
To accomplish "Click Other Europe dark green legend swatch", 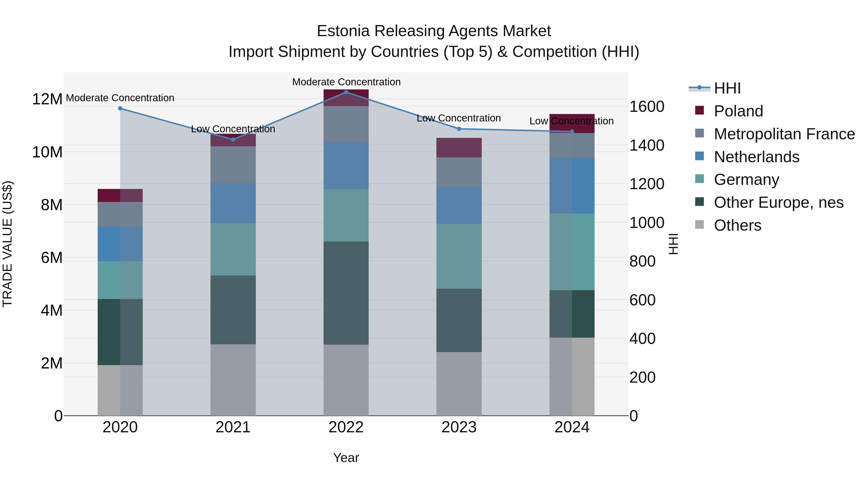I will pos(699,202).
